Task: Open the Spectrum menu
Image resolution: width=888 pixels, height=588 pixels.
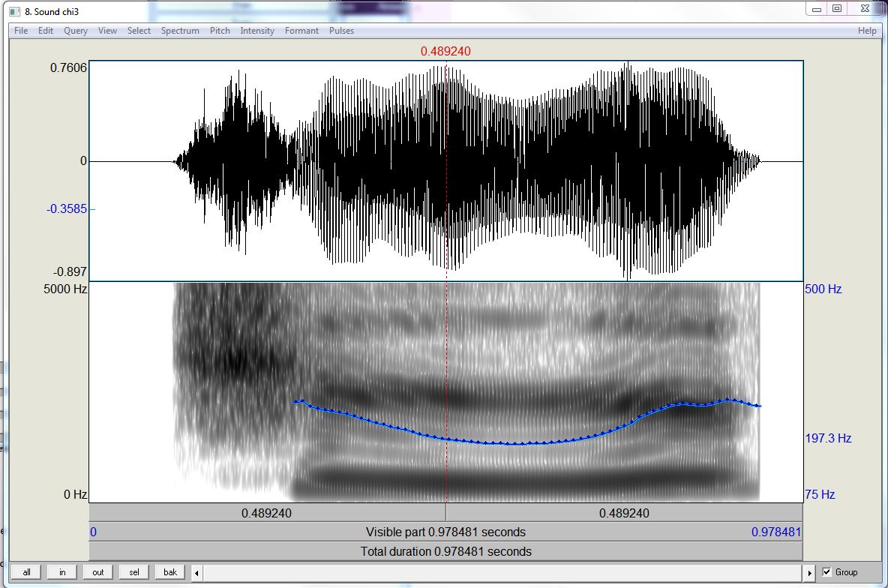Action: 180,31
